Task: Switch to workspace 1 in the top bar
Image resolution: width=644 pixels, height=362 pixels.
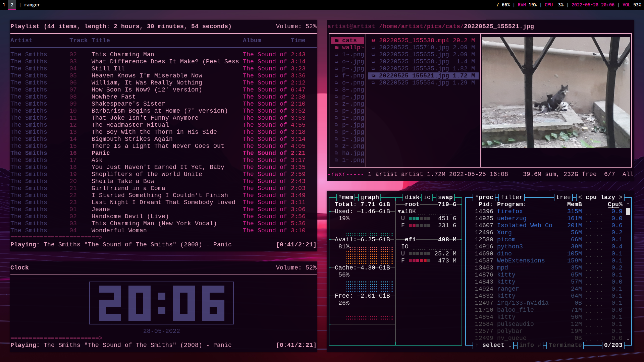Action: point(4,5)
